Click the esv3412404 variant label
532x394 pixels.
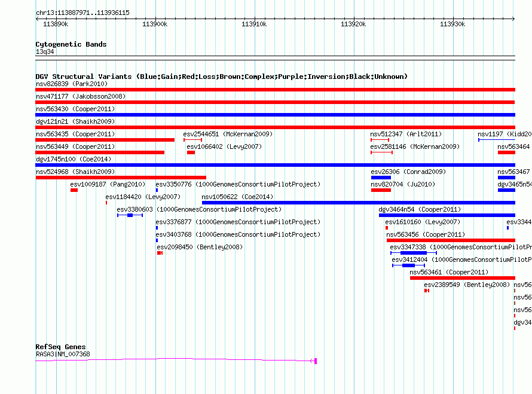pyautogui.click(x=462, y=259)
